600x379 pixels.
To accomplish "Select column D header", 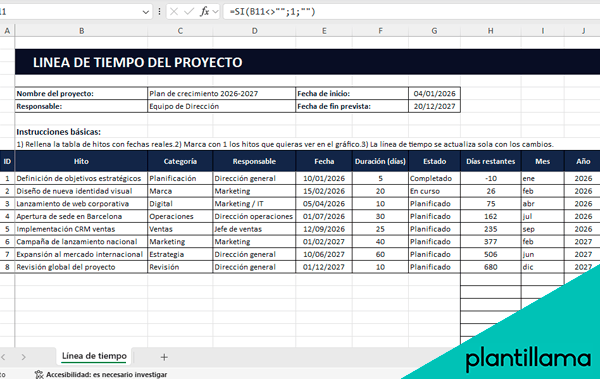I will pyautogui.click(x=254, y=31).
